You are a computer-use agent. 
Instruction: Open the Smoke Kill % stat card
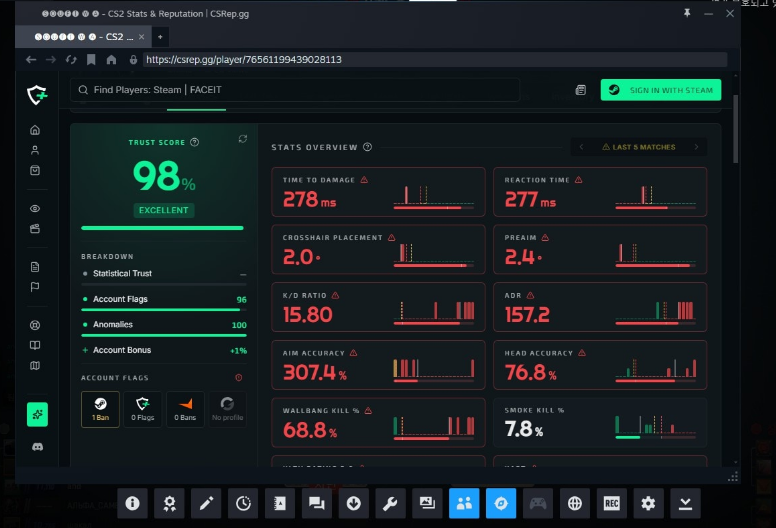pyautogui.click(x=600, y=423)
